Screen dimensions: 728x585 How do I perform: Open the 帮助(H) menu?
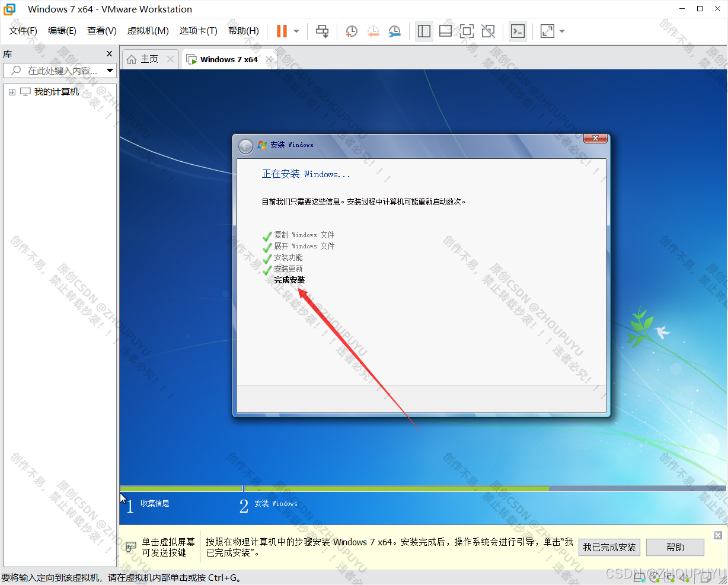coord(244,31)
